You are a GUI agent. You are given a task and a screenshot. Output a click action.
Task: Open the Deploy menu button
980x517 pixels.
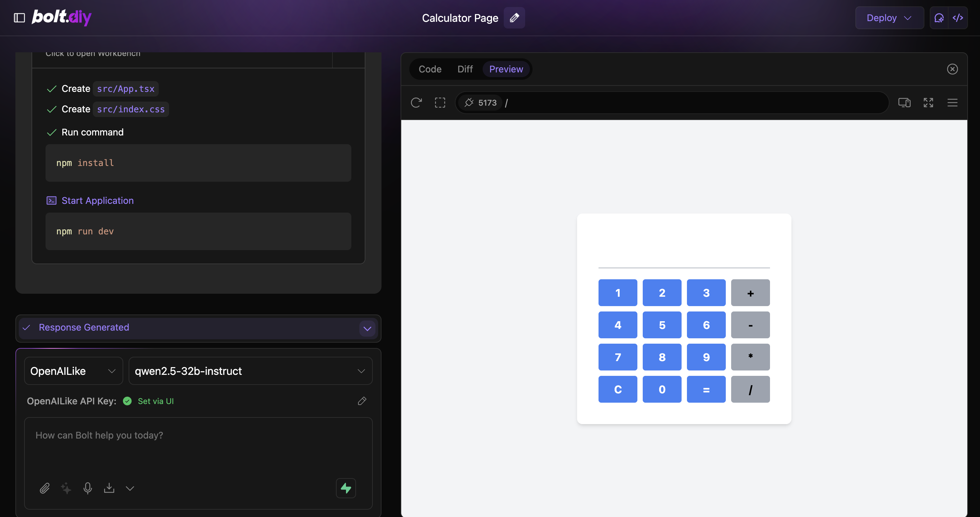[889, 17]
